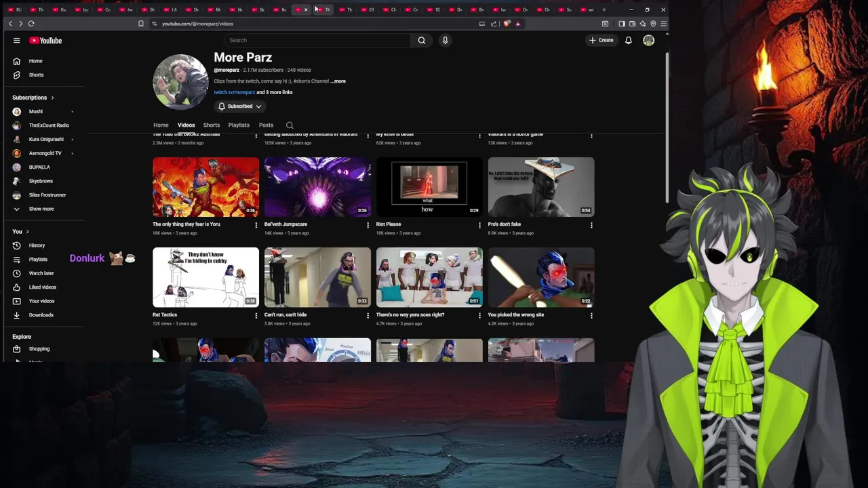This screenshot has width=868, height=488.
Task: Open Subscribed notification dropdown
Action: 239,106
